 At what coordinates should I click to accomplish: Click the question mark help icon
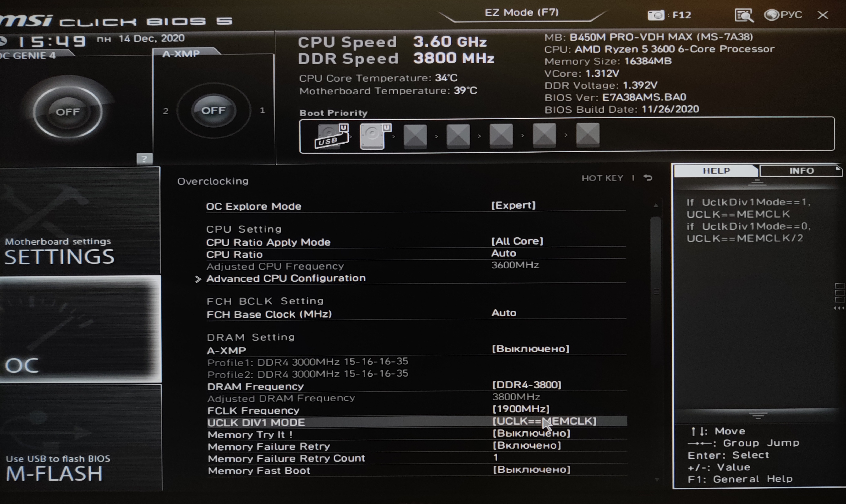click(x=144, y=159)
